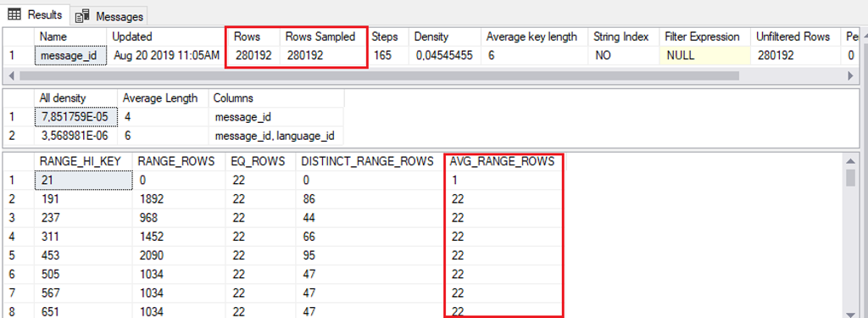Click the Average key length header
Screen dimensions: 868x318
pyautogui.click(x=535, y=36)
